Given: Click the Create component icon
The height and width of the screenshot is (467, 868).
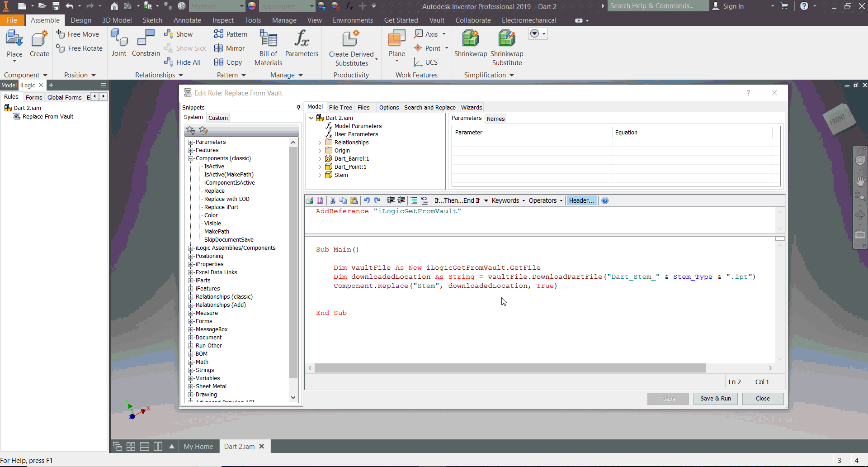Looking at the screenshot, I should [39, 39].
